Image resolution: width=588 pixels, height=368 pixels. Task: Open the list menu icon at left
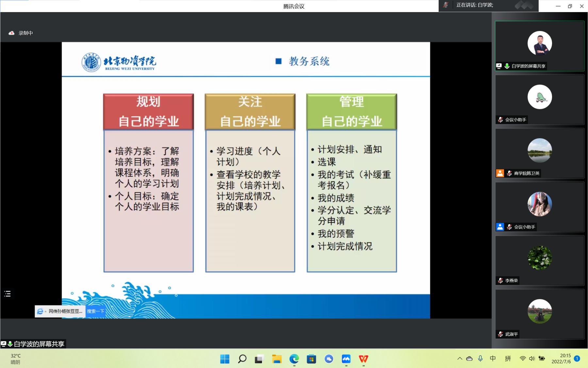8,294
